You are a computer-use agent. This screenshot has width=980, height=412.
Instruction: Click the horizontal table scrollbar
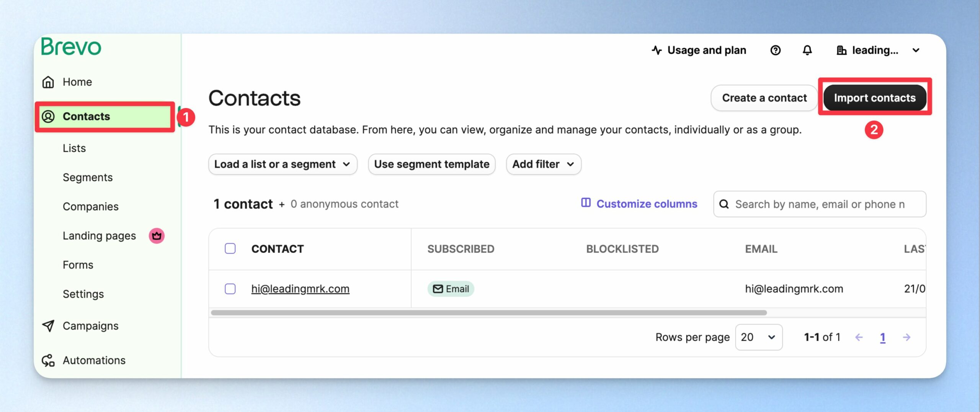pos(488,313)
